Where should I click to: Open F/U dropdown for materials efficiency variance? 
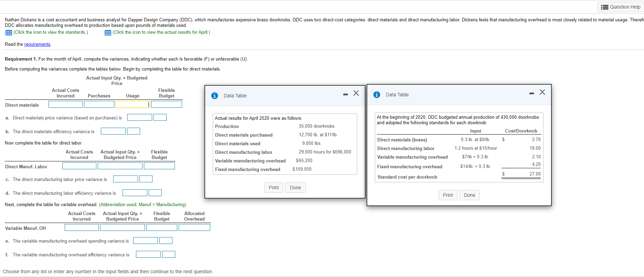pyautogui.click(x=134, y=131)
